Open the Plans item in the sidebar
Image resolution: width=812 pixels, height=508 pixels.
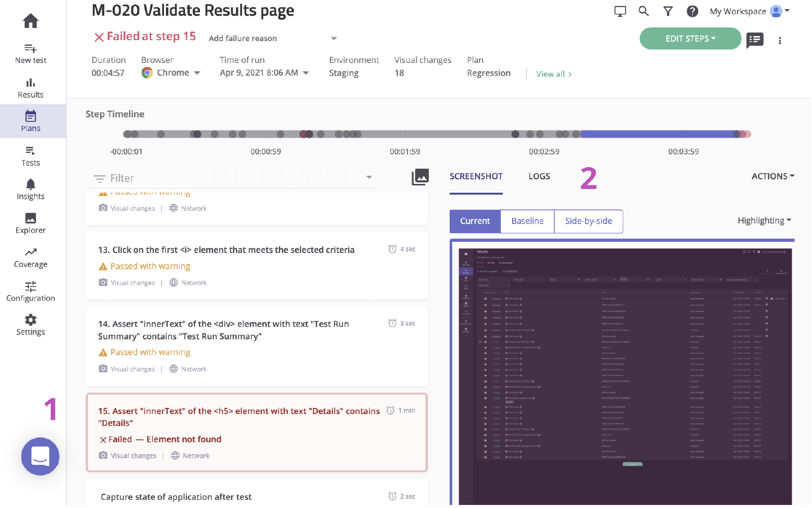(30, 121)
